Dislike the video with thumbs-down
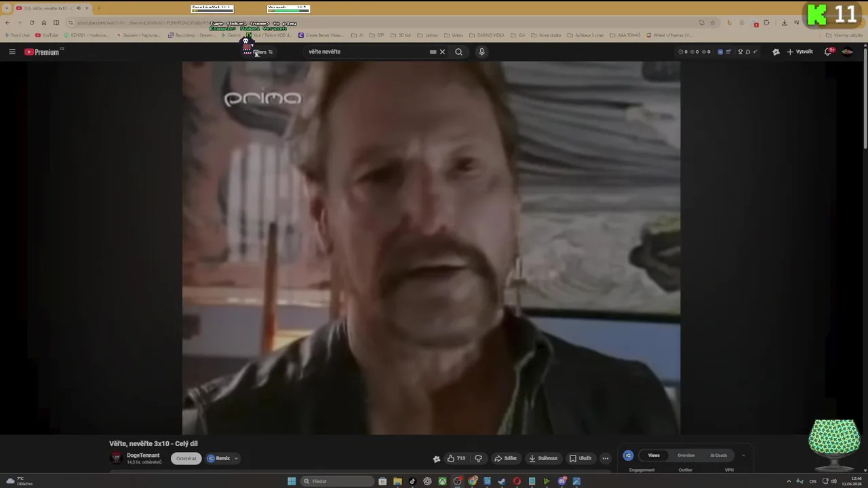Image resolution: width=868 pixels, height=488 pixels. click(479, 458)
